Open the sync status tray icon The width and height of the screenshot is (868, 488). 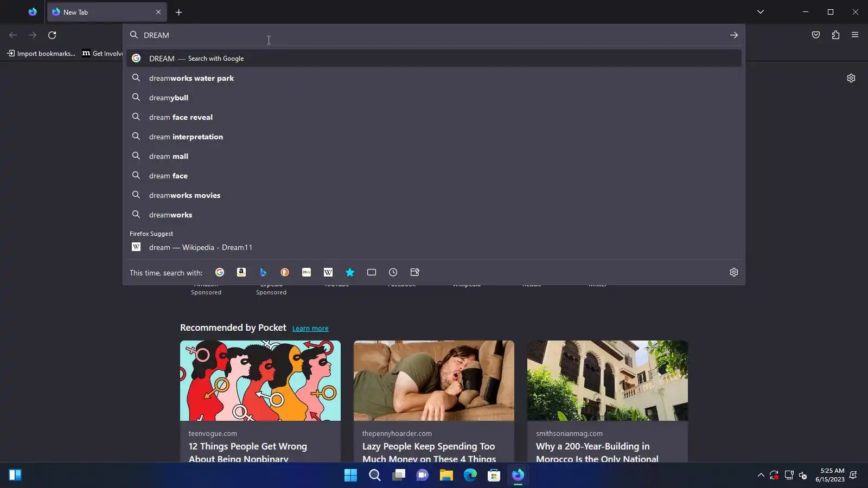(x=775, y=476)
